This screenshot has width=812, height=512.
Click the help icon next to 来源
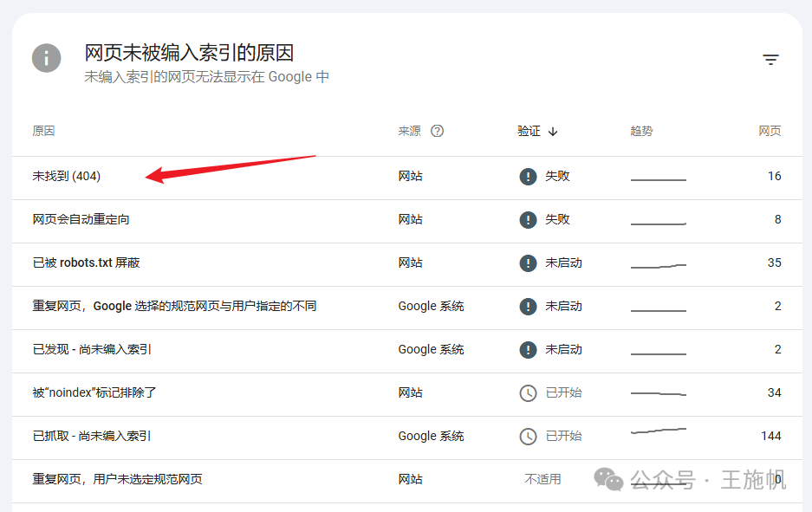(x=437, y=131)
